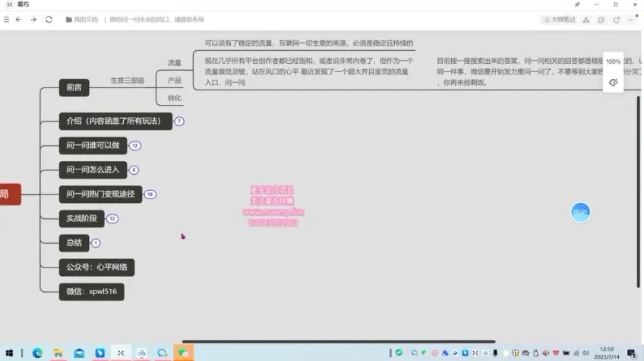Open the 我的文档 folder breadcrumb

point(82,19)
